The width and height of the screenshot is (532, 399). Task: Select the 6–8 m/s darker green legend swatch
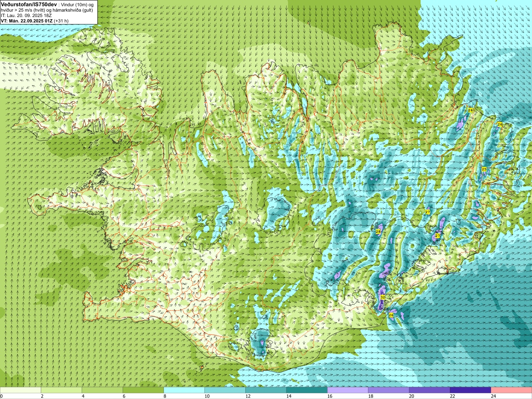143,390
